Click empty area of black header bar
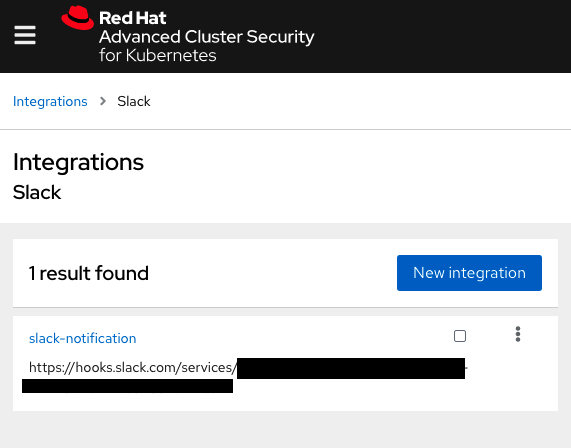This screenshot has height=448, width=571. click(x=437, y=36)
